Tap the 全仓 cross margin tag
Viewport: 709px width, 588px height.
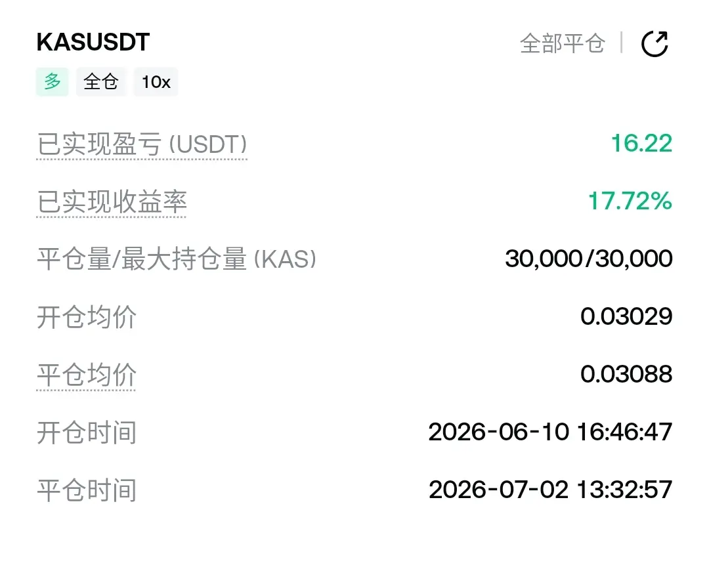point(101,82)
